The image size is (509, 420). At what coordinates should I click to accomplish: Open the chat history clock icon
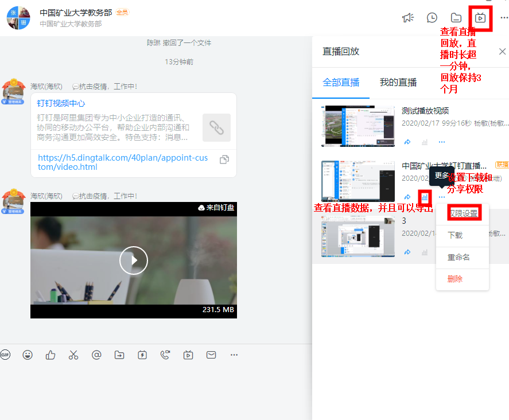point(432,18)
